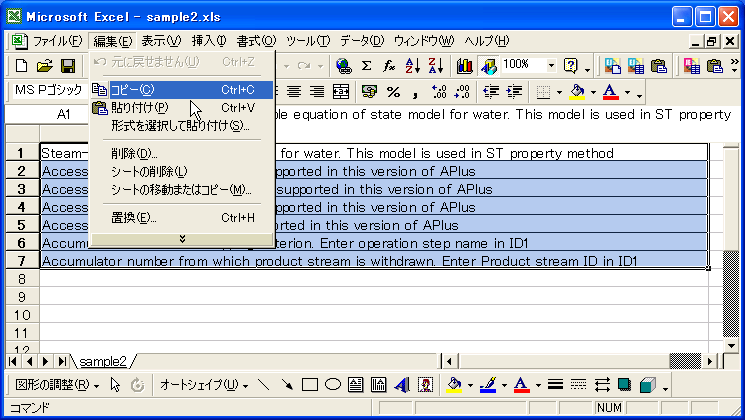Click the Name Box showing A1

point(47,115)
